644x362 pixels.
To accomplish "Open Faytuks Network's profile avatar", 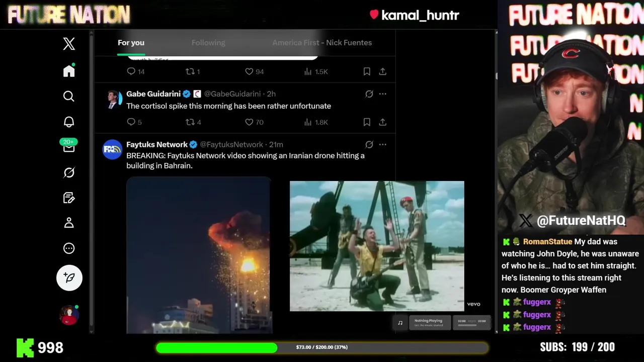I will (x=112, y=149).
